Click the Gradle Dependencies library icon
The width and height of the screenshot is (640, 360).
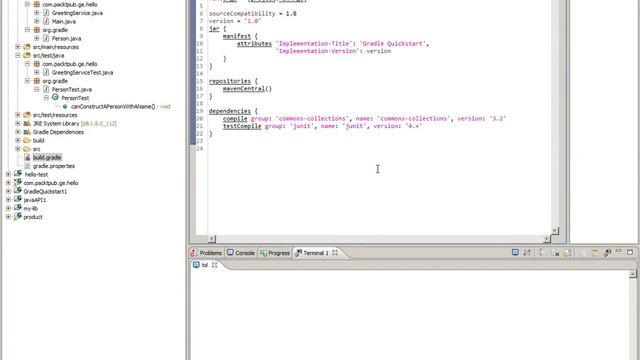pyautogui.click(x=27, y=132)
